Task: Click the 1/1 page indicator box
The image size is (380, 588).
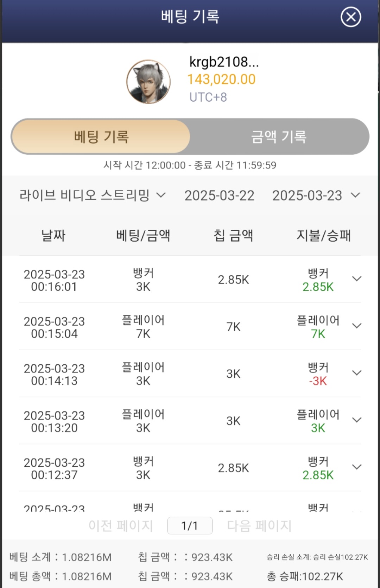Action: tap(190, 526)
